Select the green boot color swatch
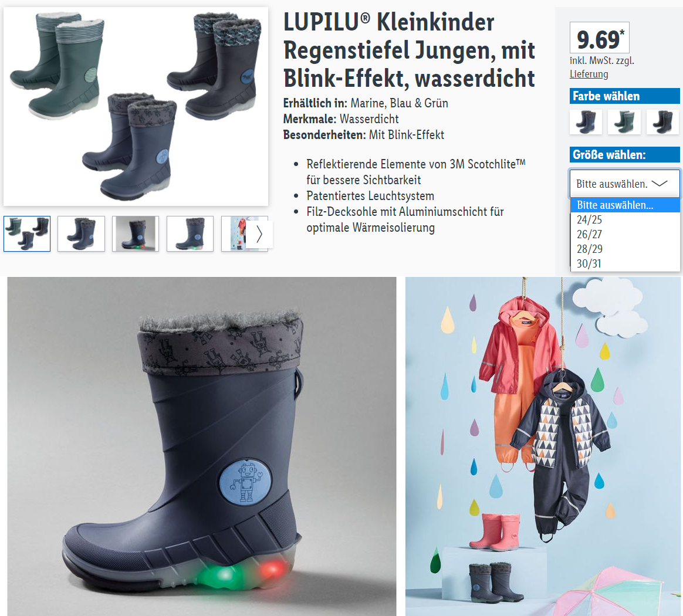683x616 pixels. [624, 122]
